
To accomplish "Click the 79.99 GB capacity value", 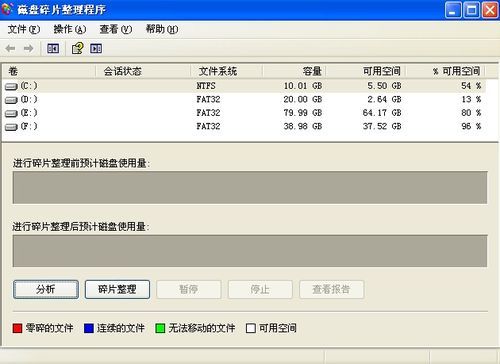I will [x=303, y=113].
